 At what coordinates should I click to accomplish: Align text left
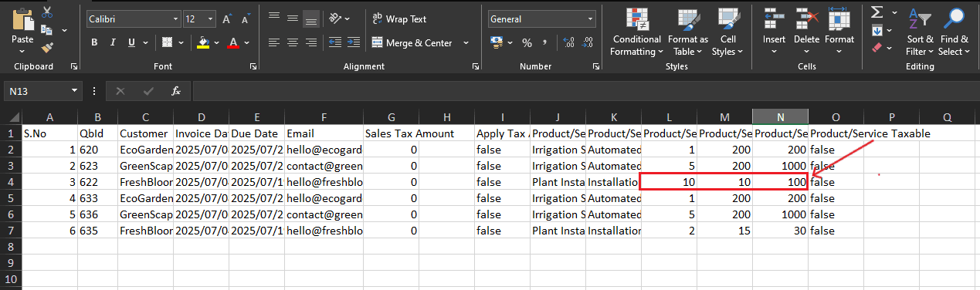coord(273,42)
